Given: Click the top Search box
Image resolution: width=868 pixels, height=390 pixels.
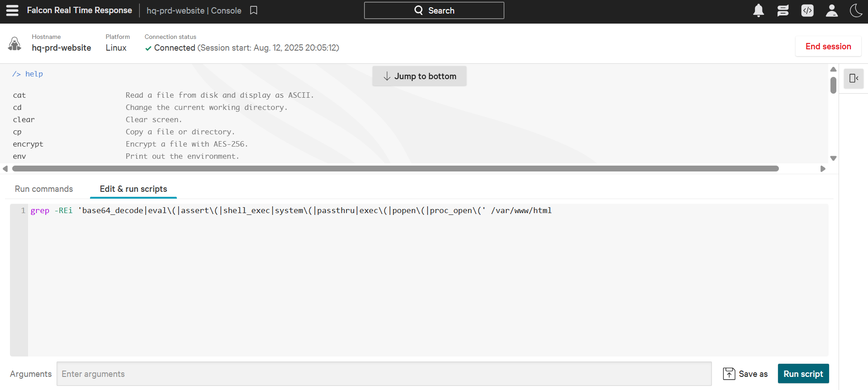Looking at the screenshot, I should click(x=434, y=10).
